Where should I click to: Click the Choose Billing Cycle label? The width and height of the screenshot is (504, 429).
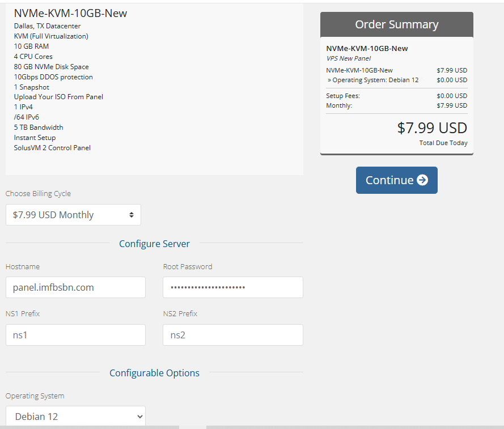point(38,193)
